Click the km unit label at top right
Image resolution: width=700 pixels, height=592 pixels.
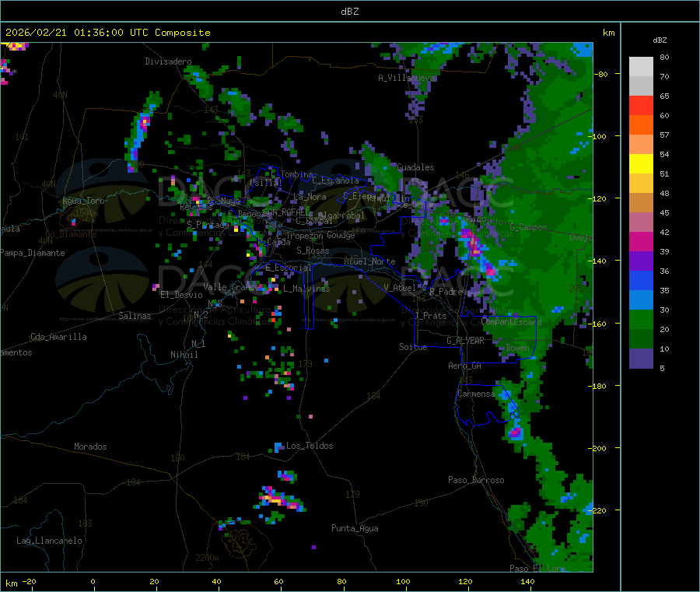pos(608,33)
